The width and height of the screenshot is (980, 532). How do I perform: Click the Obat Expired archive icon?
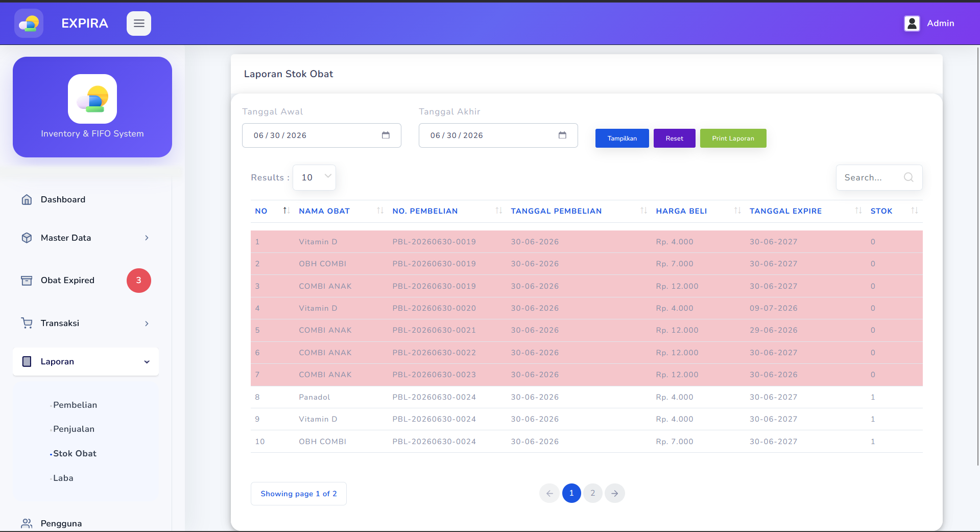(x=27, y=281)
